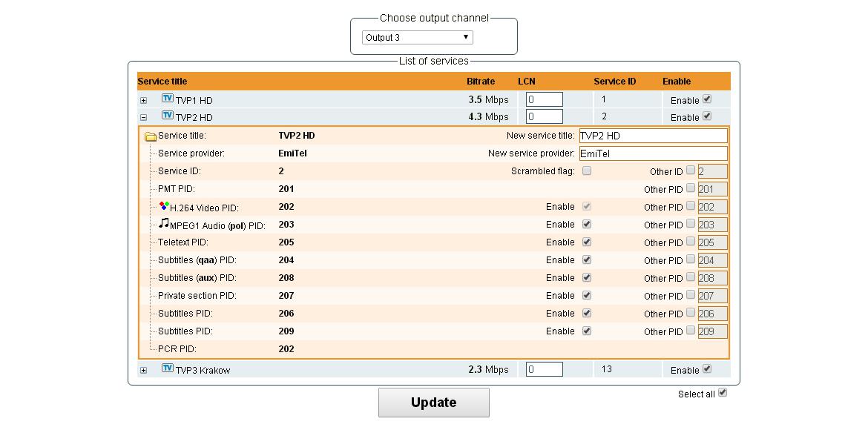Viewport: 868px width, 430px height.
Task: Check the Scrambled flag checkbox
Action: [585, 171]
